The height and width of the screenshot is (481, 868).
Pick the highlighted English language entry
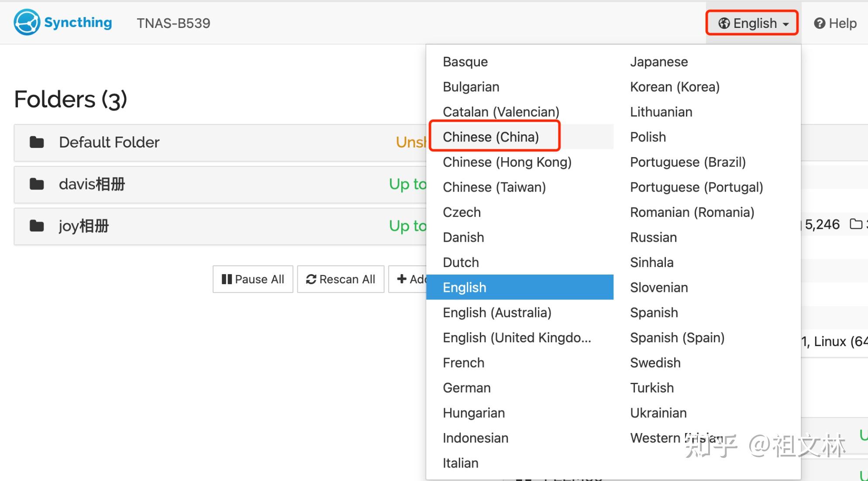[465, 288]
